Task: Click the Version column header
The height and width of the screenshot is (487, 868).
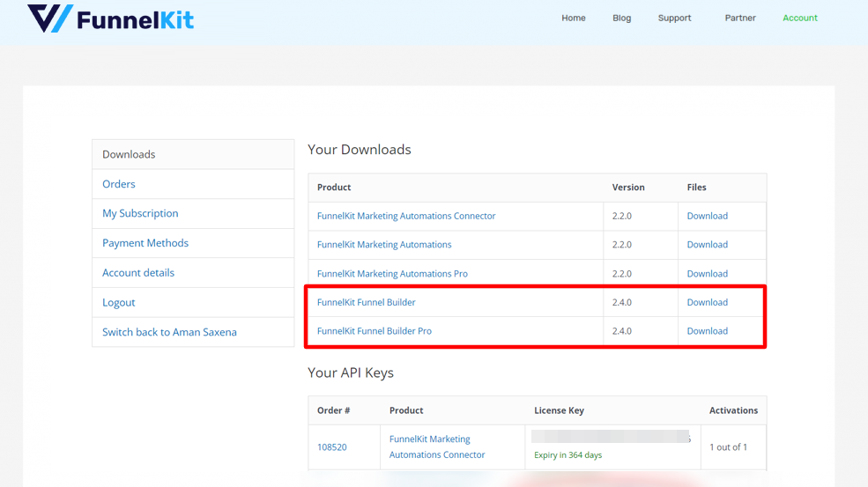Action: click(x=627, y=187)
